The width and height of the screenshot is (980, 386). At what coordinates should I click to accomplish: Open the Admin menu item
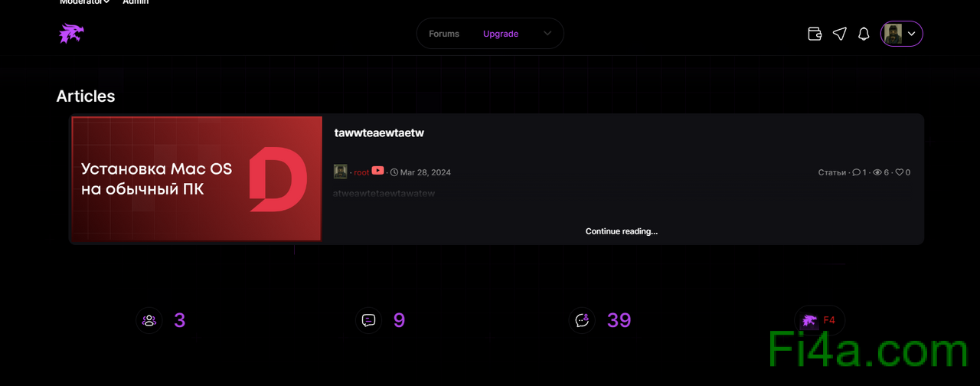[x=136, y=2]
